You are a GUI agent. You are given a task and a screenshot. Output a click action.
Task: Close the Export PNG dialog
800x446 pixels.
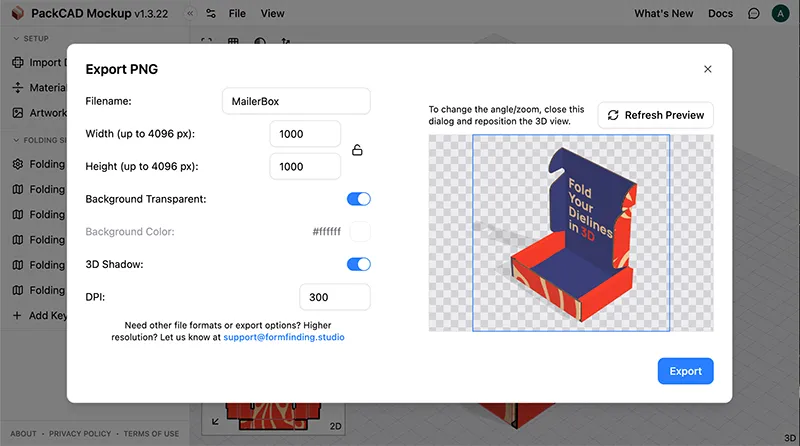click(707, 69)
